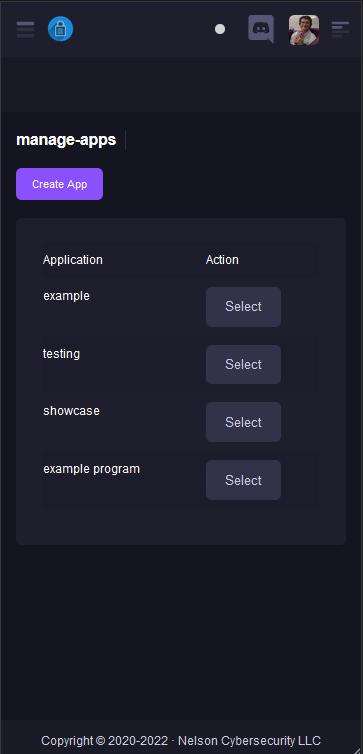Select the 'showcase' application

pyautogui.click(x=243, y=422)
